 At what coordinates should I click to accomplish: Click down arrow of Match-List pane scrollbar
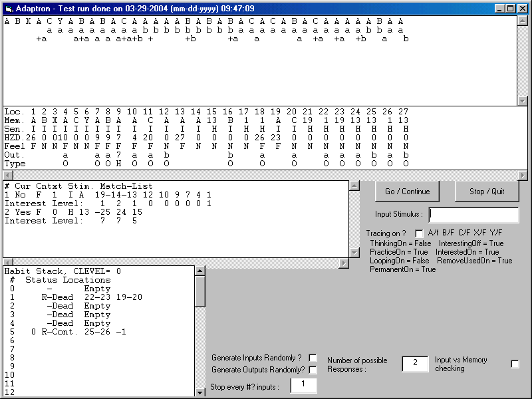point(354,253)
